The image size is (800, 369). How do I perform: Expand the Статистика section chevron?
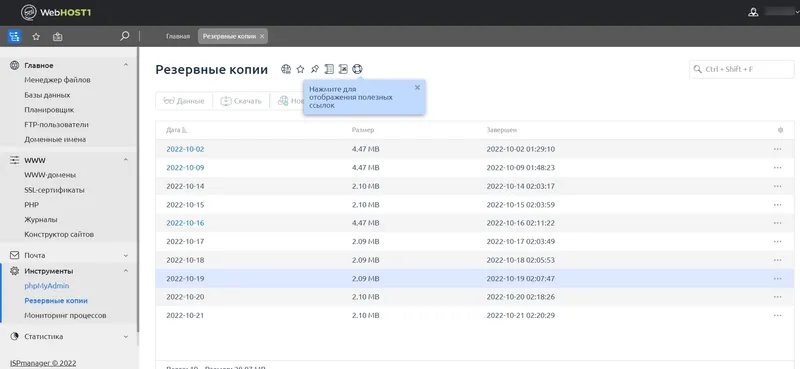pyautogui.click(x=126, y=336)
